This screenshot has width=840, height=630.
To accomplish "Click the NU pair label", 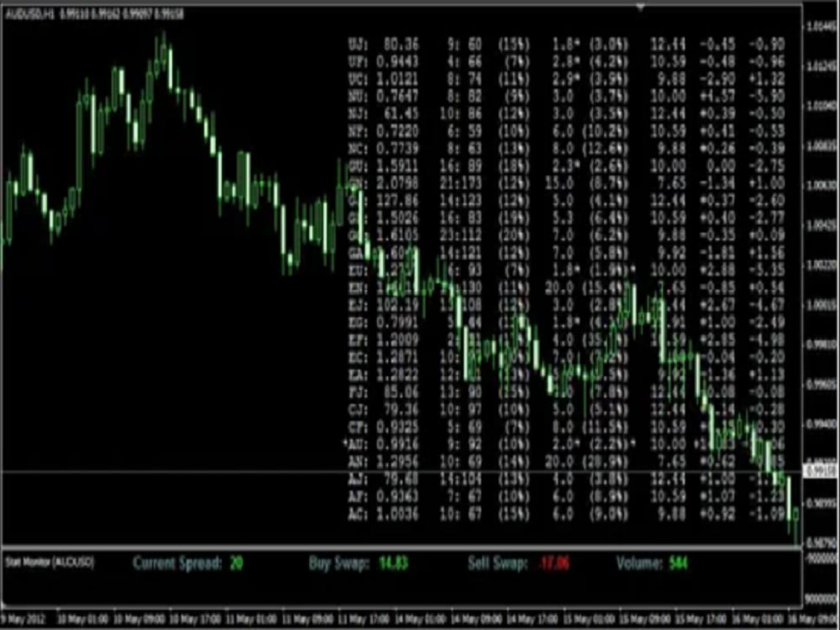I will click(x=357, y=97).
